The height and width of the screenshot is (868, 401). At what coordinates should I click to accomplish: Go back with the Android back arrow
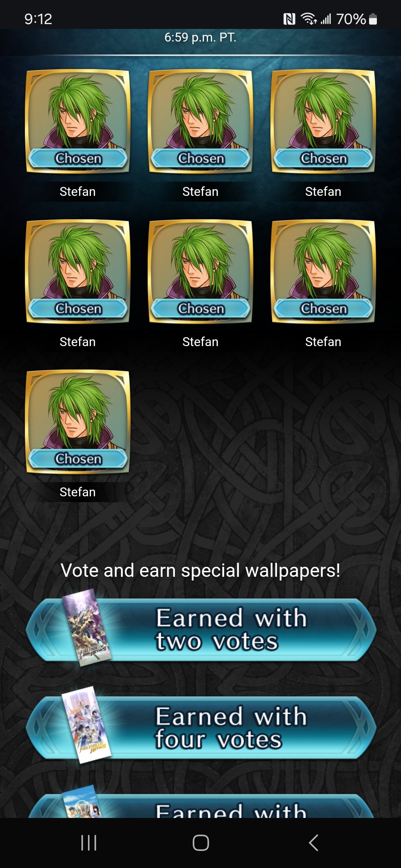pos(313,843)
